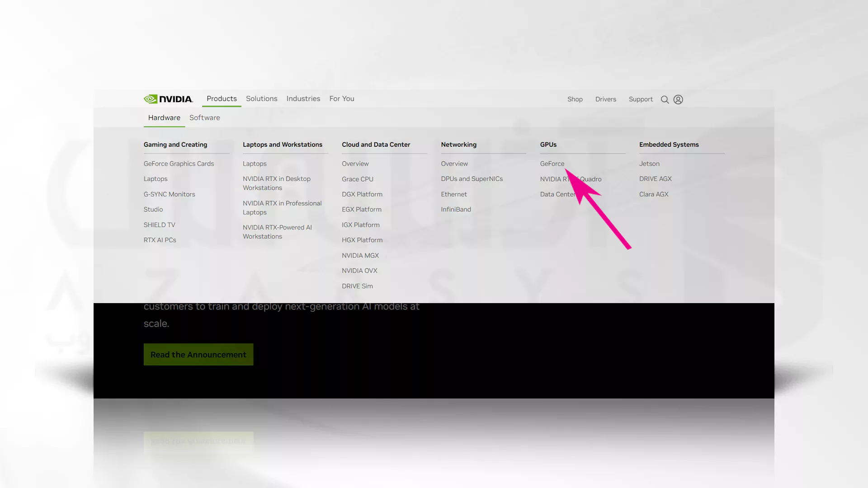Open NVIDIA OVX
The image size is (868, 488).
point(359,271)
